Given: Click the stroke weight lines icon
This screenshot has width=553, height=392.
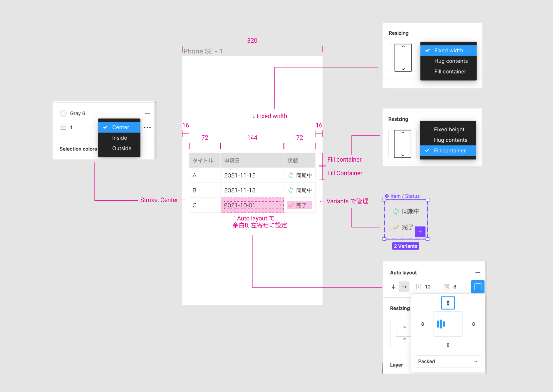Looking at the screenshot, I should click(63, 127).
